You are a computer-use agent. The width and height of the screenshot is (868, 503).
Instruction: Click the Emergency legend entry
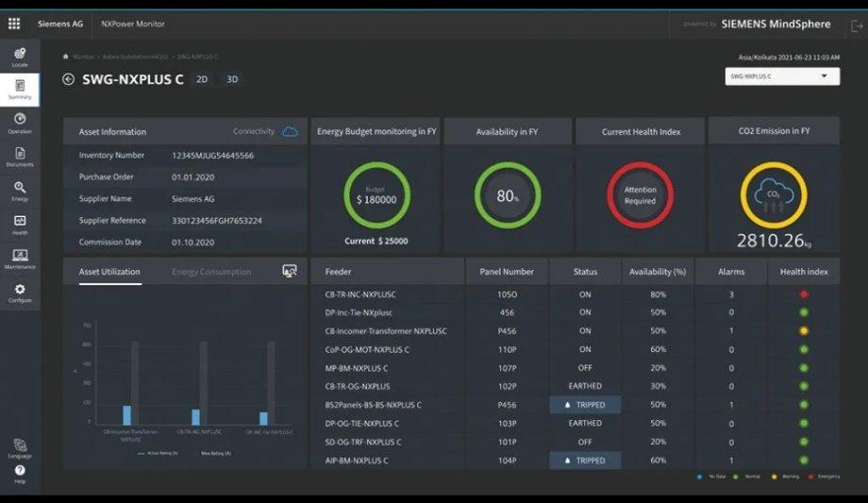point(825,477)
